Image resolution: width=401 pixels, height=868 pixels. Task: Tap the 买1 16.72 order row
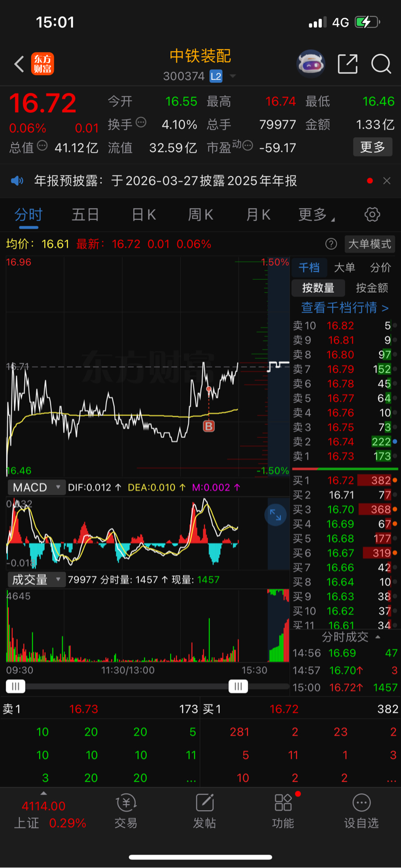point(345,480)
